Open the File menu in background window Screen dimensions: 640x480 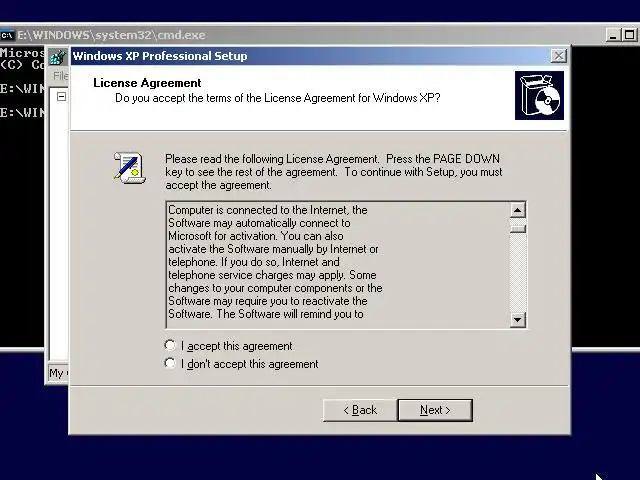coord(60,76)
